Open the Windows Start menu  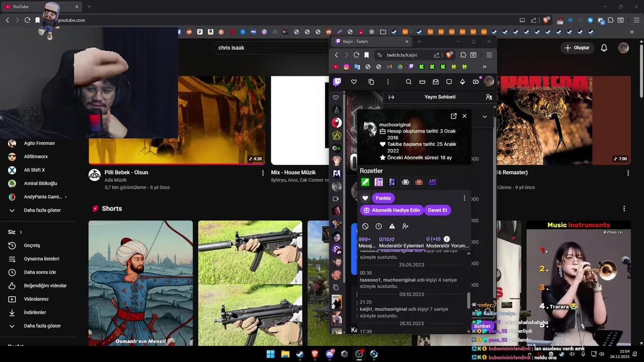coord(270,354)
